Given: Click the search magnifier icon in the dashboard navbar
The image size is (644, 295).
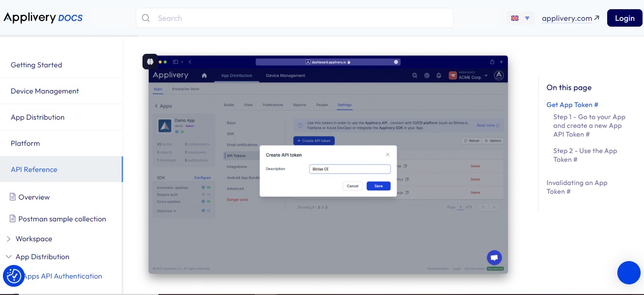Looking at the screenshot, I should point(415,76).
